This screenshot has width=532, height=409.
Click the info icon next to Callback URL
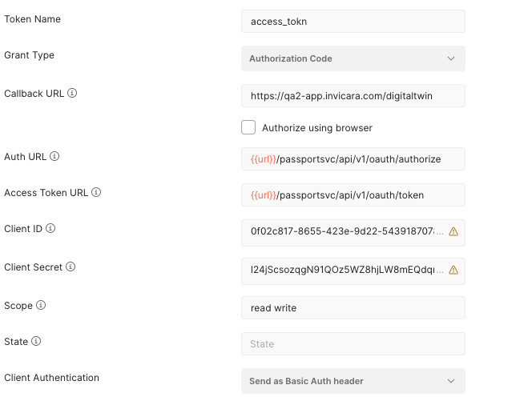tap(72, 94)
